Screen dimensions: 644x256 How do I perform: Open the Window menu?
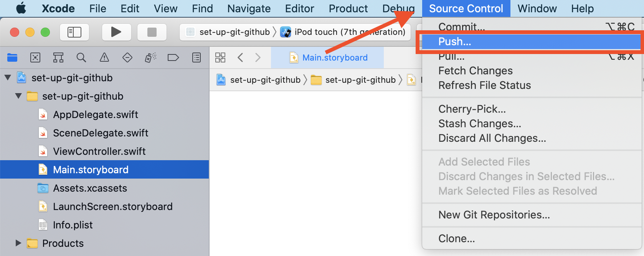pyautogui.click(x=537, y=8)
